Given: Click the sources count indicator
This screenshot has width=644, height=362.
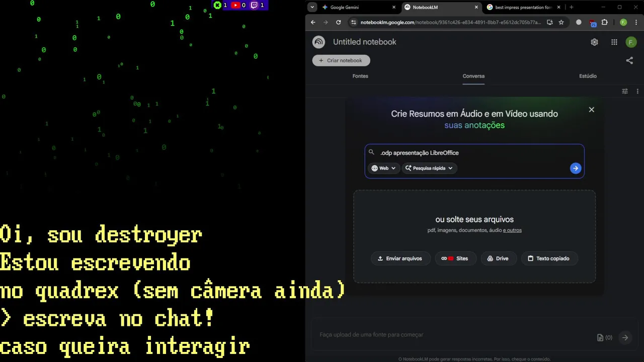Looking at the screenshot, I should point(605,338).
